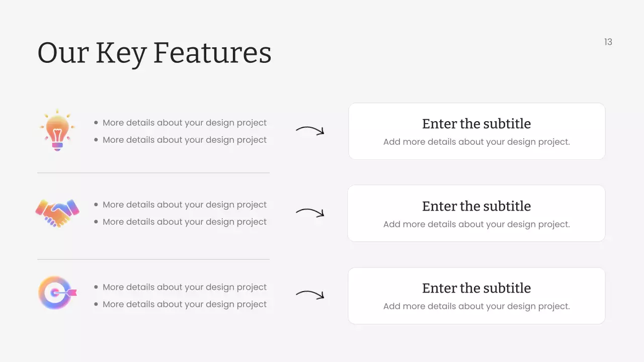Select the description text in the bottom card
The width and height of the screenshot is (644, 362).
click(476, 306)
